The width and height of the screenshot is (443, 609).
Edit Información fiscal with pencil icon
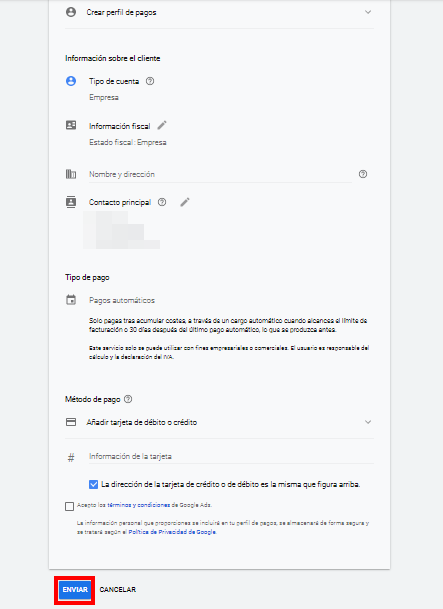[162, 125]
